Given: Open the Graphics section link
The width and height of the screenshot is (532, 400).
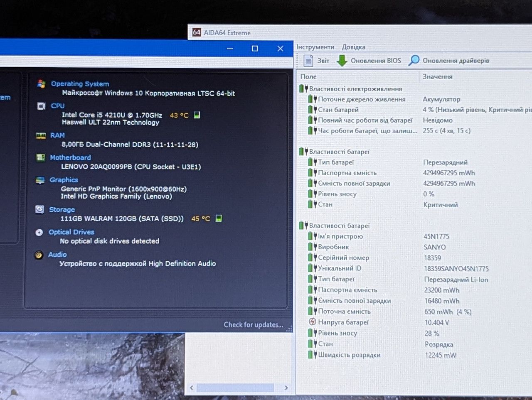Looking at the screenshot, I should point(64,180).
